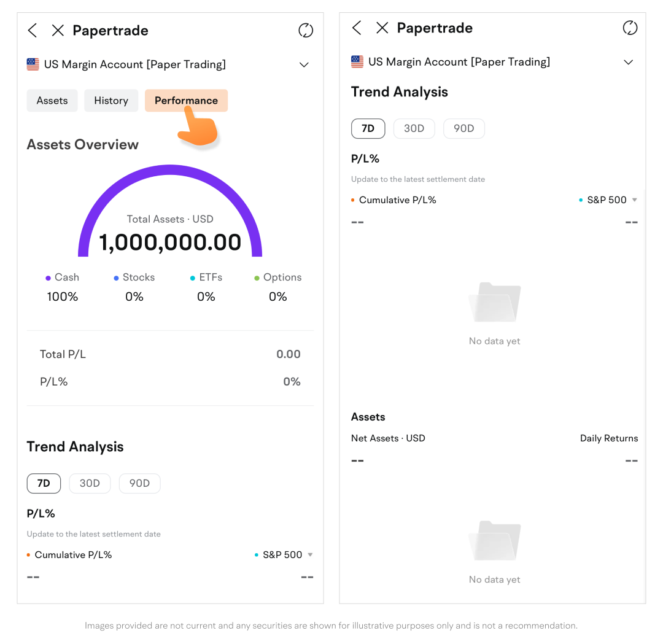663x644 pixels.
Task: Click refresh icon in right panel header
Action: 630,28
